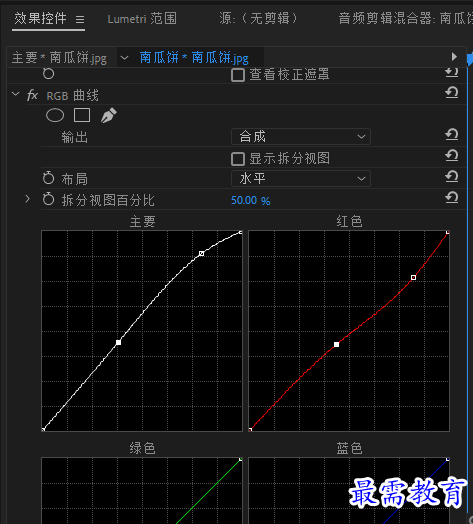Enable the 查看校正遮罩 checkbox

pos(238,75)
